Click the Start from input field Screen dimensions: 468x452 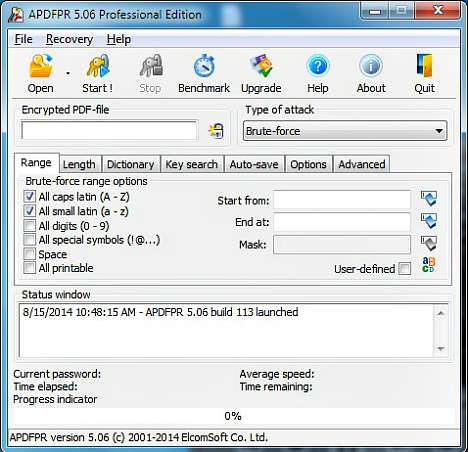pos(342,200)
